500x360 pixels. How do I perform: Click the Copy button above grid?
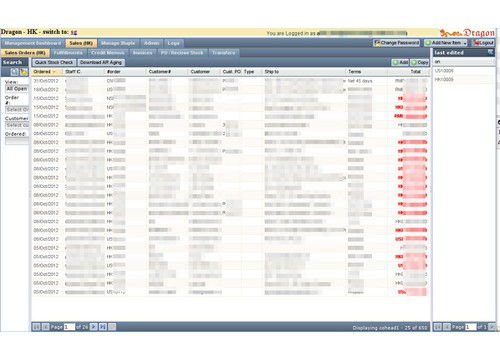420,62
